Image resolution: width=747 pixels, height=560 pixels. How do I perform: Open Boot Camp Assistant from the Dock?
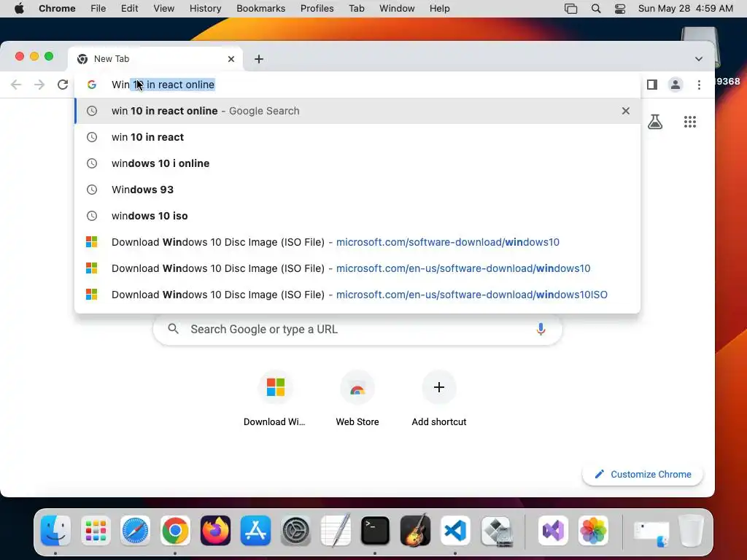coord(497,531)
